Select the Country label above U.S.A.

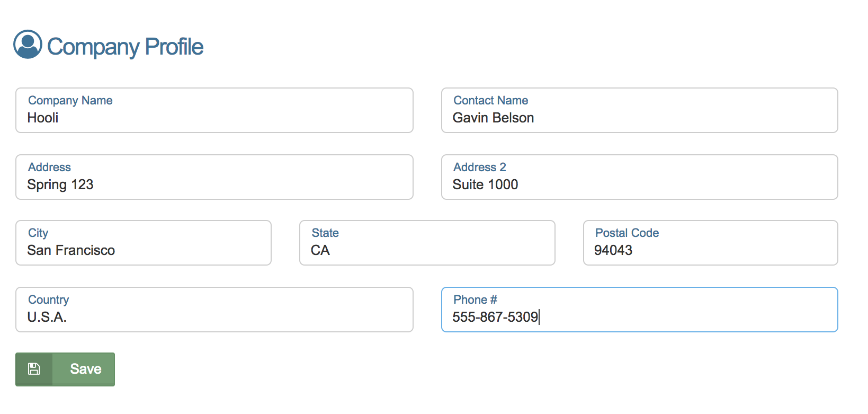click(48, 300)
